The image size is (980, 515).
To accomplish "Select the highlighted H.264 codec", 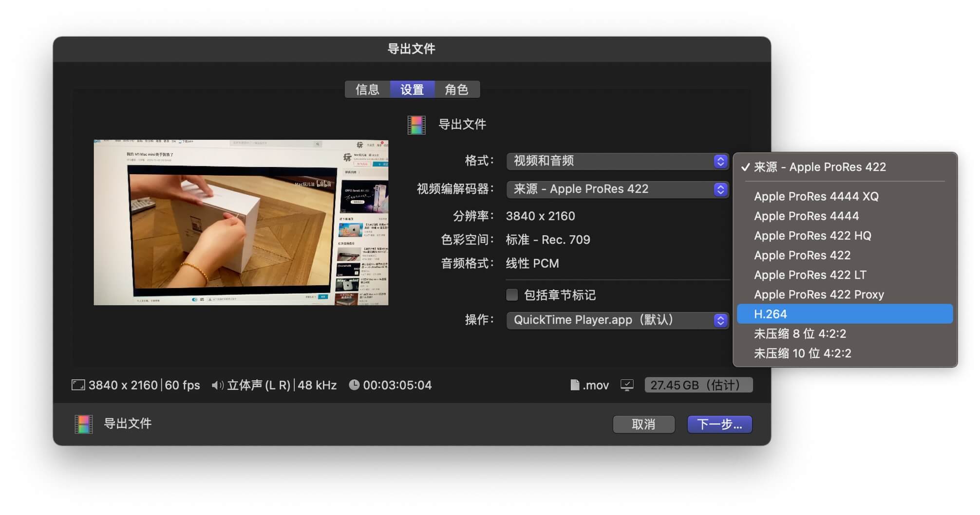I will click(845, 314).
